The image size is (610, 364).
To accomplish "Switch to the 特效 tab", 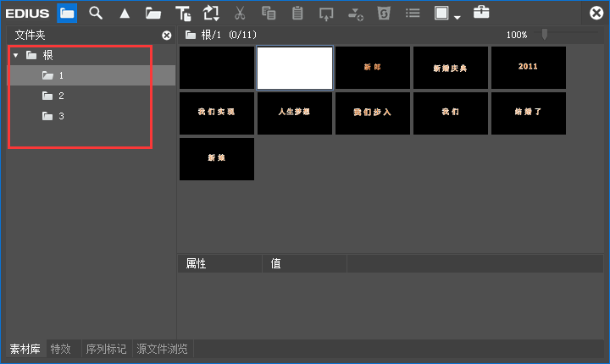I will tap(61, 349).
